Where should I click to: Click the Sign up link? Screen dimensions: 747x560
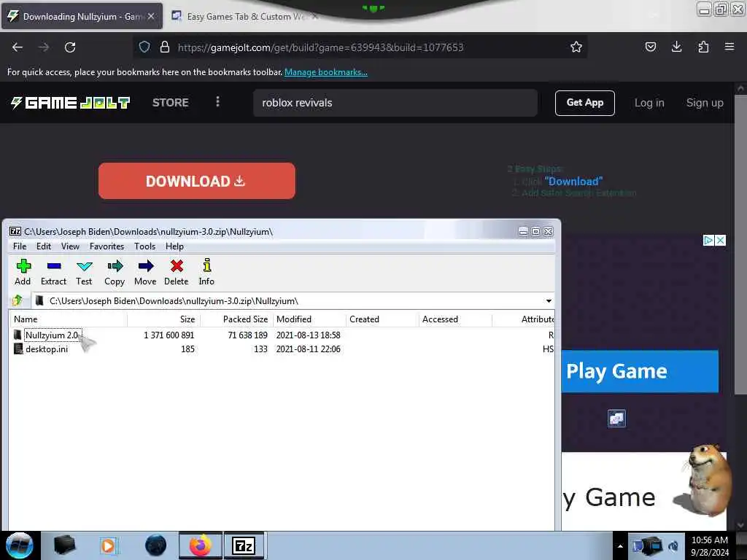[704, 103]
